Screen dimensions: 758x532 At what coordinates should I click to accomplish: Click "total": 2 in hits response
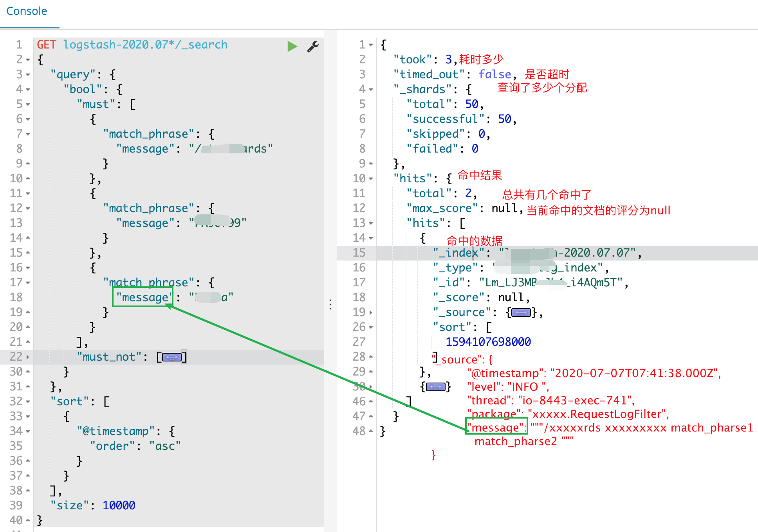pos(442,193)
